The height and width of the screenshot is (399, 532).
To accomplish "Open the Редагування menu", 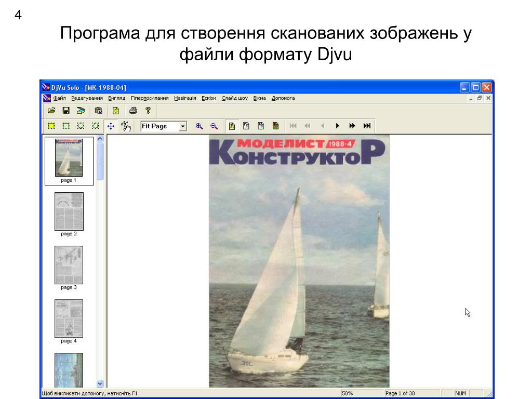I will [87, 98].
